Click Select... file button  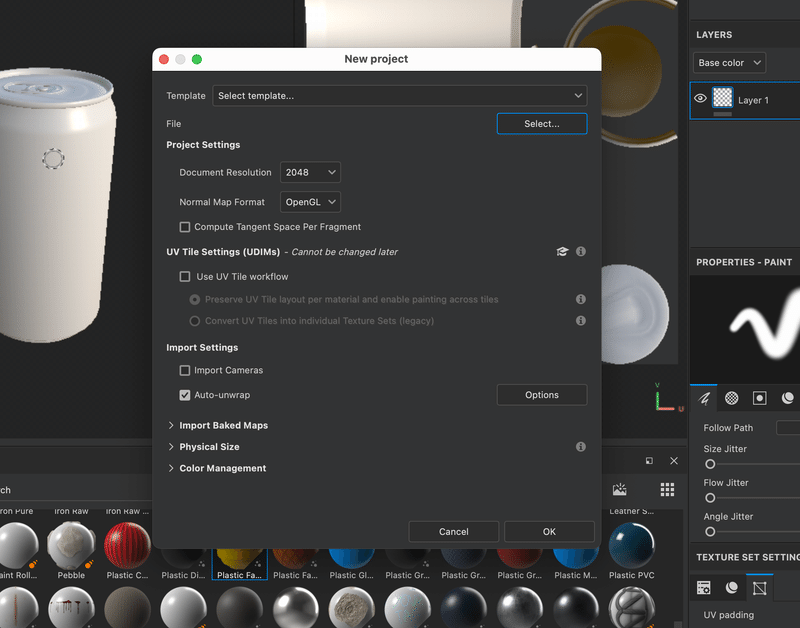pos(542,124)
